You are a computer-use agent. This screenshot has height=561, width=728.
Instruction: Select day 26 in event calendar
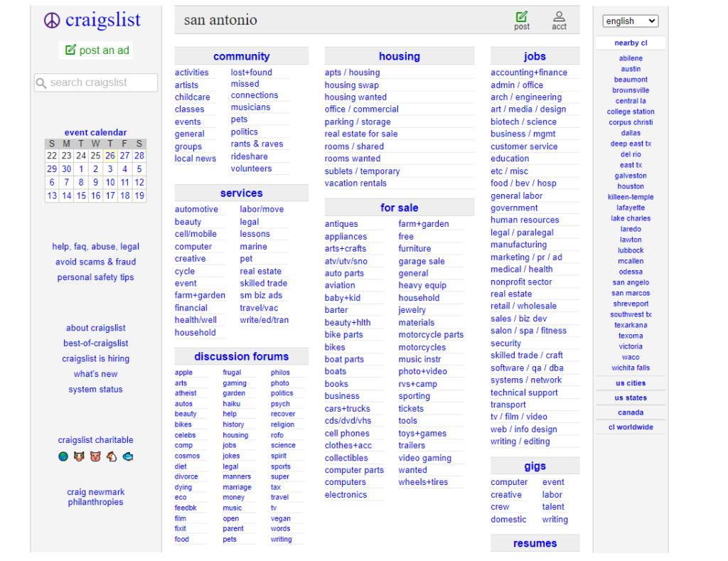coord(110,156)
